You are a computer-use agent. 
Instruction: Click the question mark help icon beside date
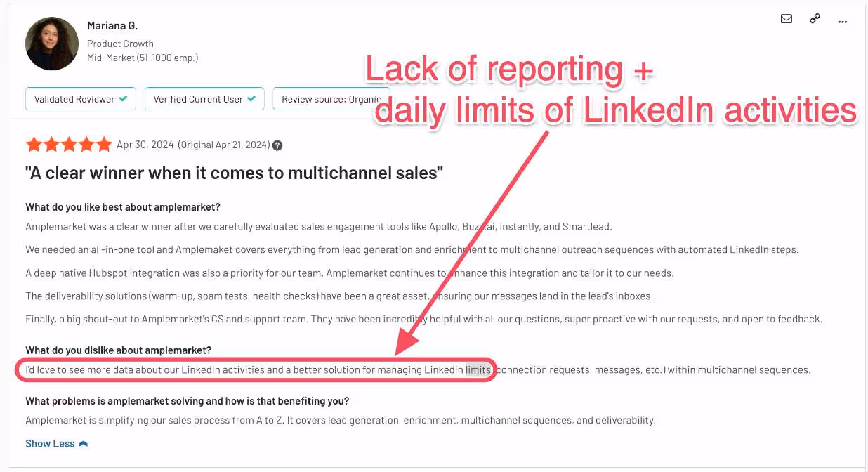coord(277,145)
